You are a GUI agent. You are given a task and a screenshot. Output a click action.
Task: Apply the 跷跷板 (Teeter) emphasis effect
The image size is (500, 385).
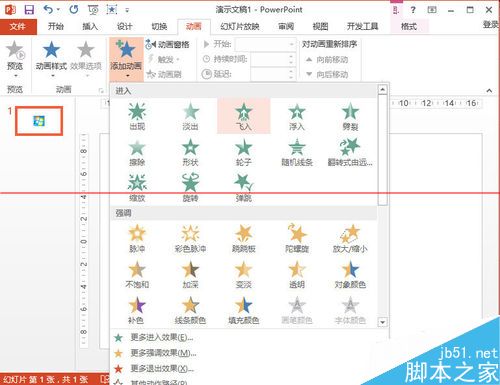pos(244,238)
